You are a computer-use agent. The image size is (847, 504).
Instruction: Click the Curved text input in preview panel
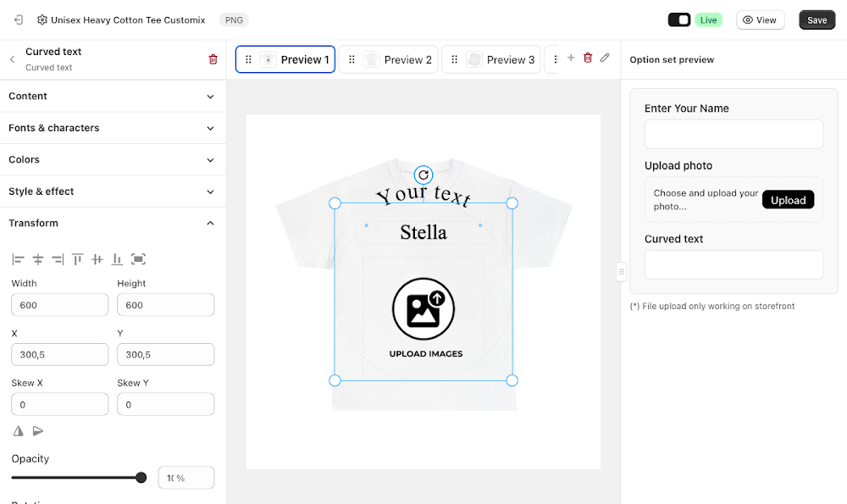(734, 264)
